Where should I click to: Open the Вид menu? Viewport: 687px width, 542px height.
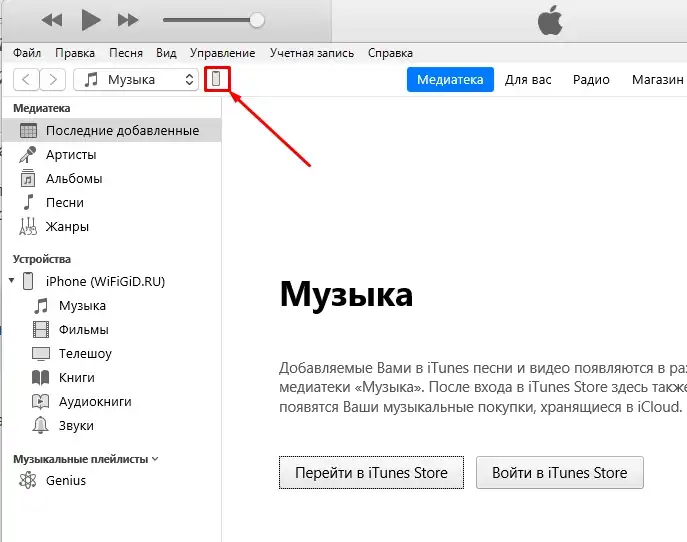click(166, 53)
